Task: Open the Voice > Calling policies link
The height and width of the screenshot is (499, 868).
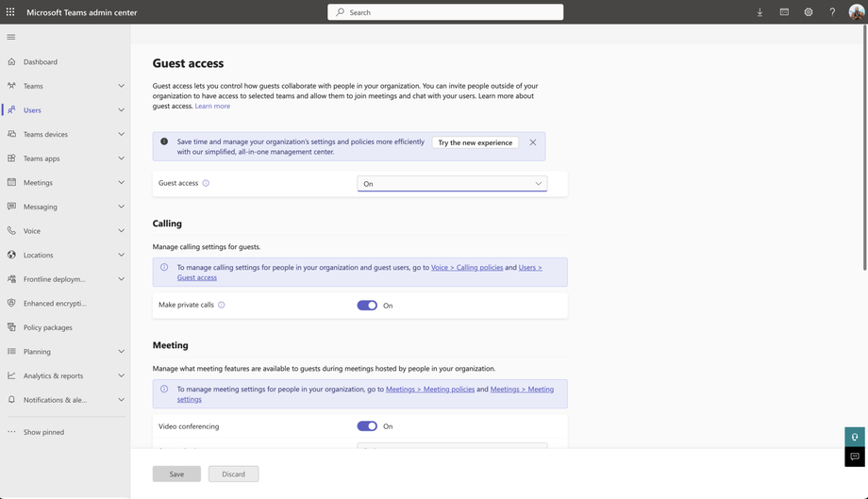Action: [x=467, y=267]
